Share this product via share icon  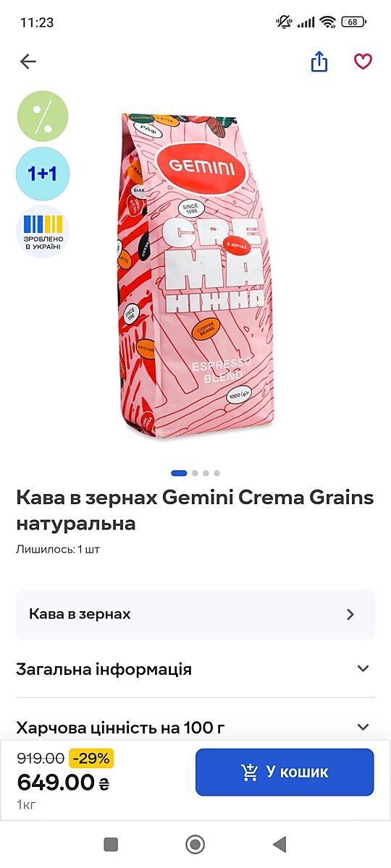pos(319,62)
